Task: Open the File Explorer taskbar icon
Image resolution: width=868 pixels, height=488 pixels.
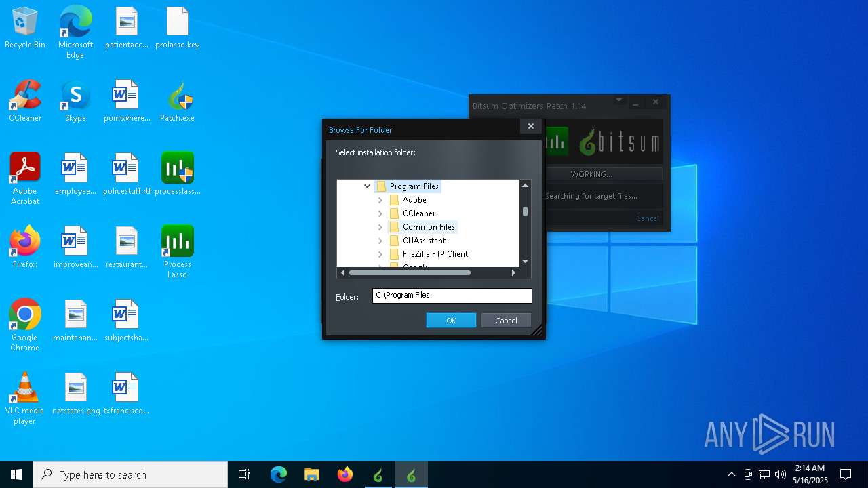Action: 311,474
